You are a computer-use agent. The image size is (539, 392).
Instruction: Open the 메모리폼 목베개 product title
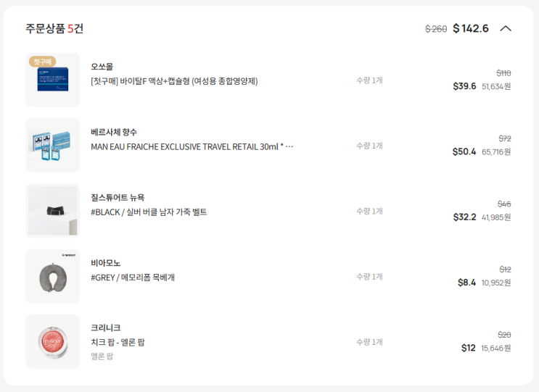pos(133,277)
